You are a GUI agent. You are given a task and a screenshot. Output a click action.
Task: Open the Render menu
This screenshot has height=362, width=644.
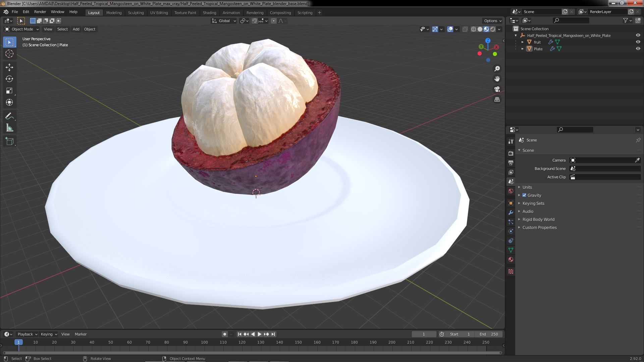[x=40, y=12]
